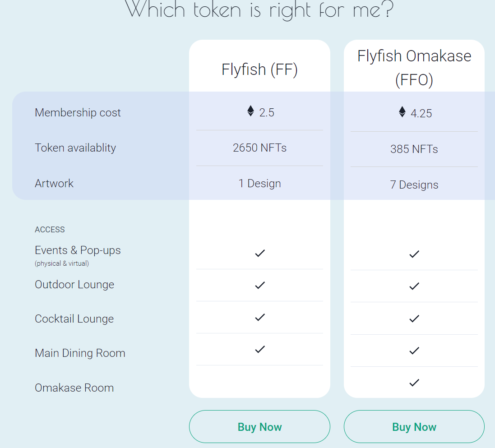Click Omakase checkmark for Outdoor Lounge
Image resolution: width=495 pixels, height=448 pixels.
click(414, 286)
